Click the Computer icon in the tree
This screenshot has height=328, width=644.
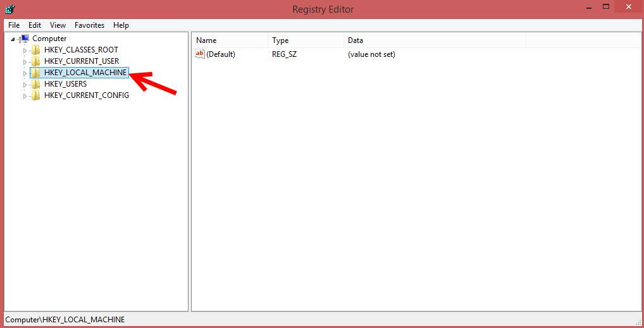click(x=24, y=39)
